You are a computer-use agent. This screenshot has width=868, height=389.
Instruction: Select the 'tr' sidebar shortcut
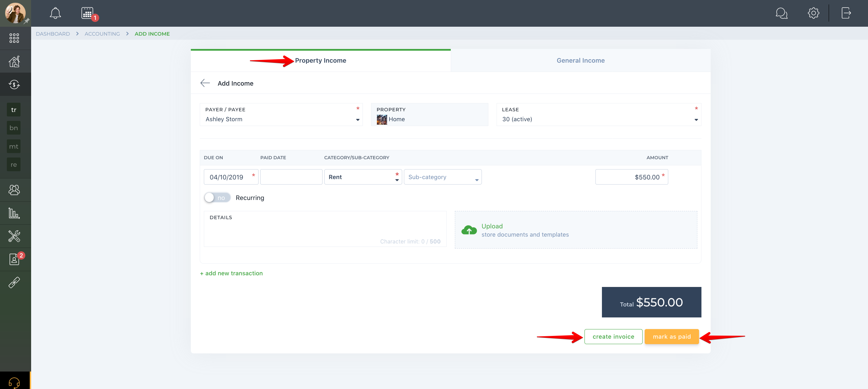[x=14, y=110]
